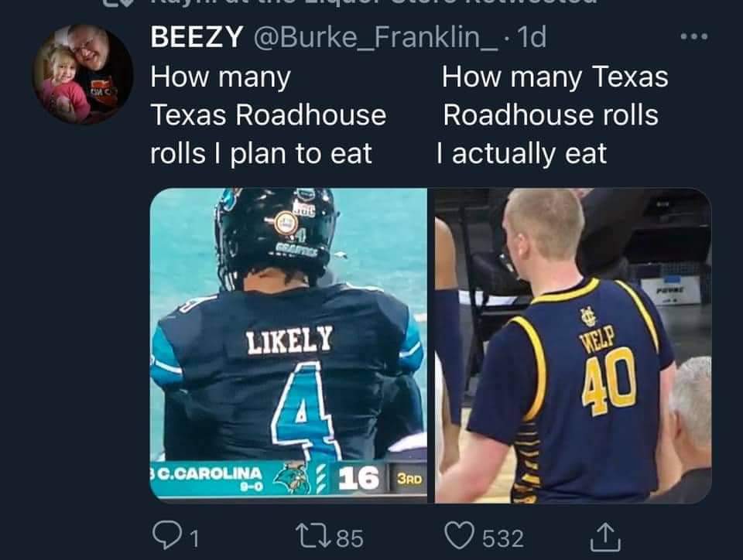Tap the reply count showing 1
Screen dimensions: 743x560
193,538
